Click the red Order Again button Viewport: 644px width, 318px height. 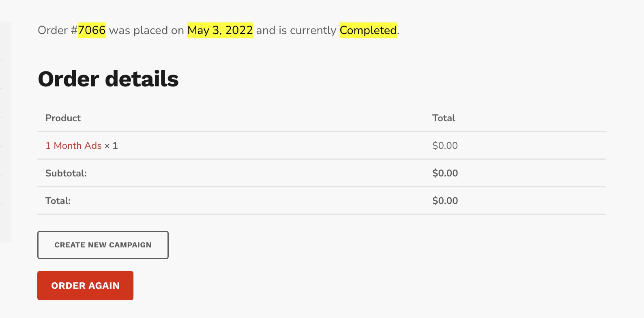[85, 286]
